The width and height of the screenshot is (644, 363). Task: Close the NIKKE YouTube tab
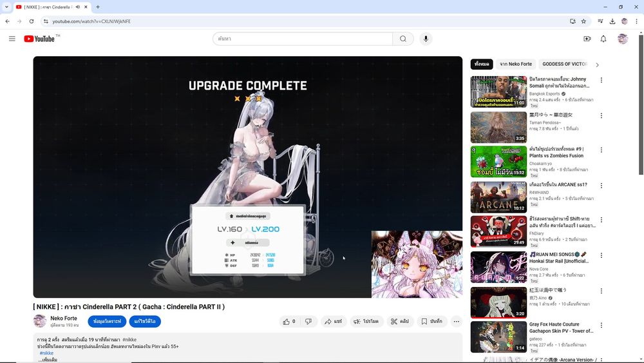[x=86, y=7]
